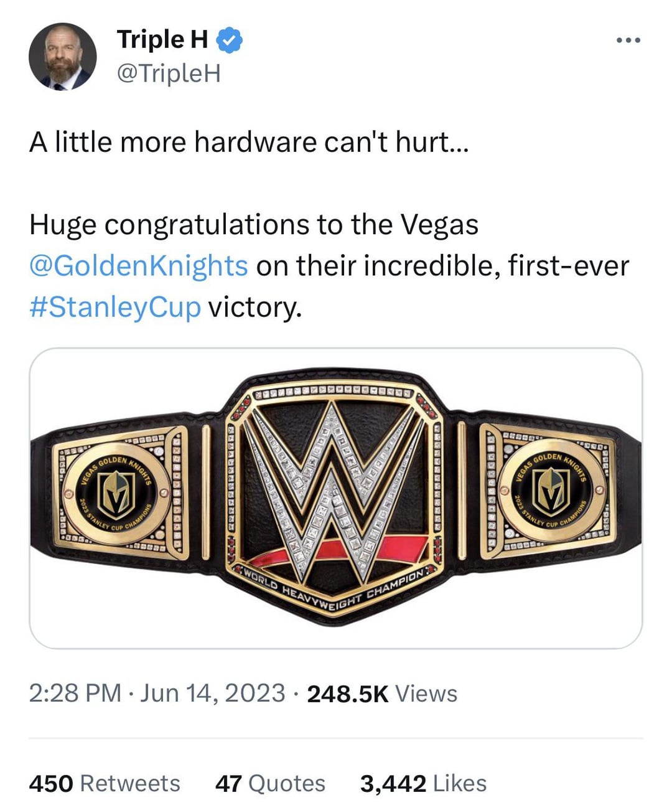Show the 3,442 Likes list

pyautogui.click(x=423, y=783)
